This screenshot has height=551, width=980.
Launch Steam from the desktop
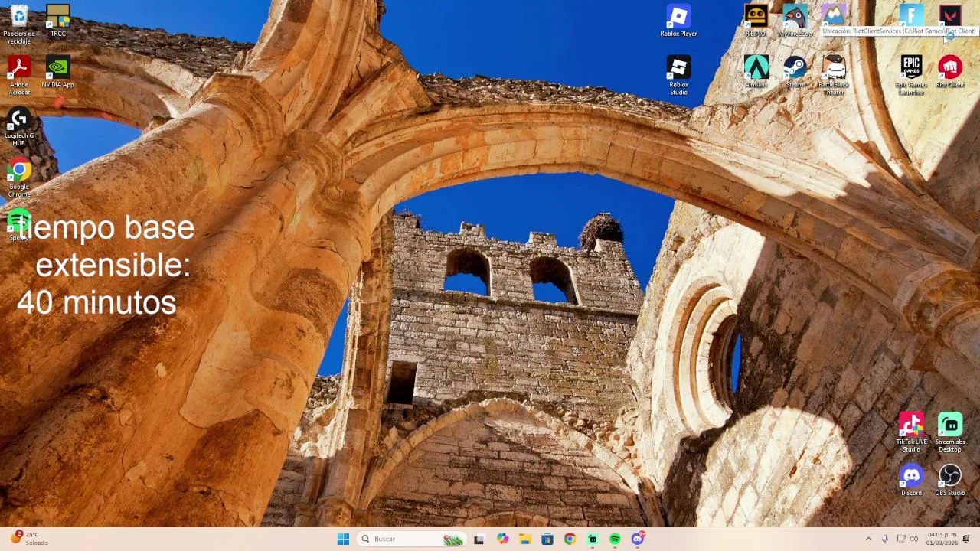point(795,72)
